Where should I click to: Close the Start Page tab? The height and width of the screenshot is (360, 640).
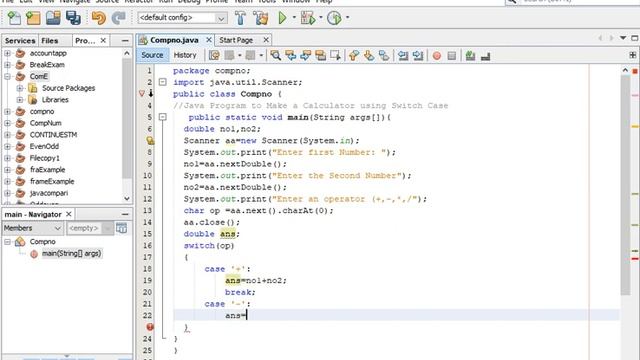pyautogui.click(x=266, y=40)
